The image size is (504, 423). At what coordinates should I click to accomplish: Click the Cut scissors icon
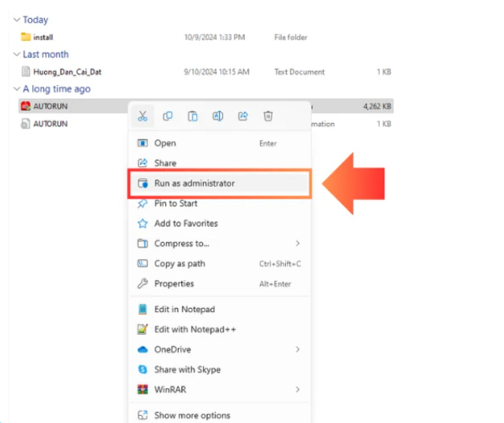pos(142,116)
